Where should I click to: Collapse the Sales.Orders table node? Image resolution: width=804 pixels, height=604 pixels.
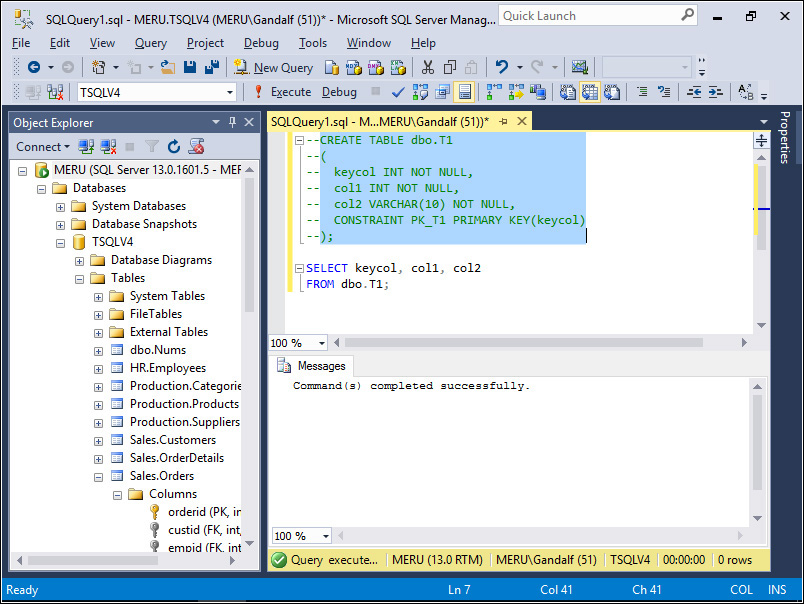[x=98, y=476]
